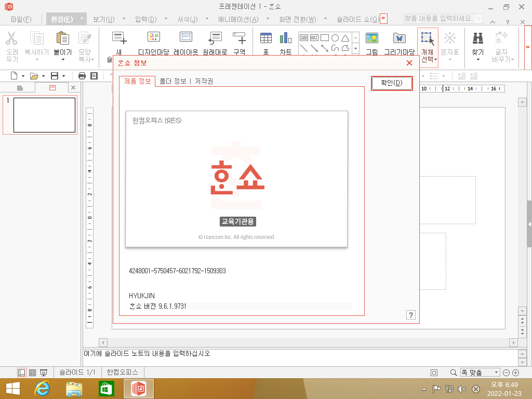
Task: Zoom in with the plus button
Action: tap(515, 373)
